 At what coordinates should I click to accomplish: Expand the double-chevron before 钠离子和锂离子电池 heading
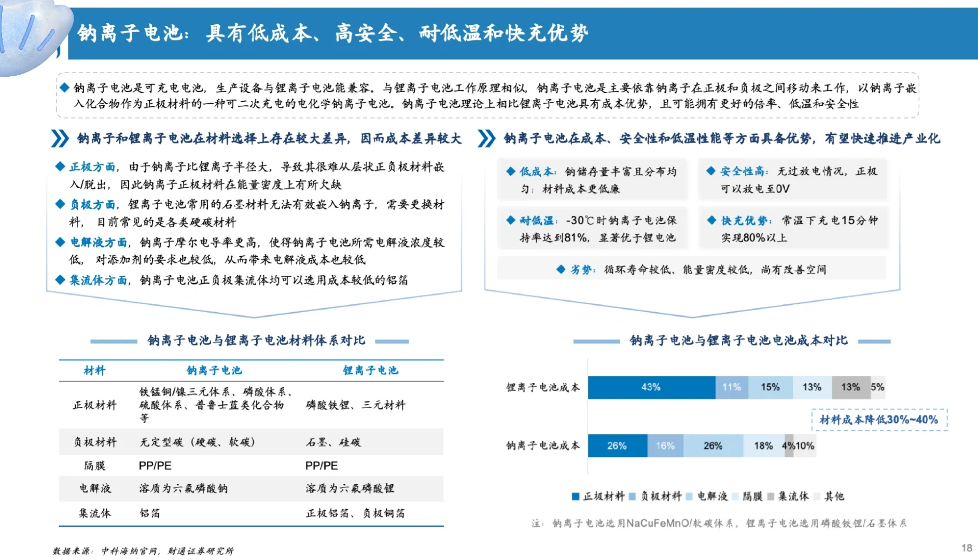(x=60, y=138)
